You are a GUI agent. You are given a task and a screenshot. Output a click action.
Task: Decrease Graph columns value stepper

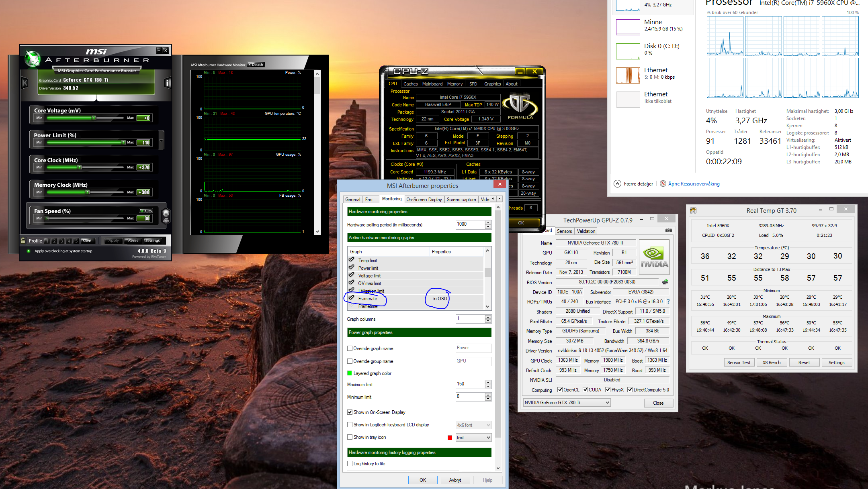click(x=488, y=321)
